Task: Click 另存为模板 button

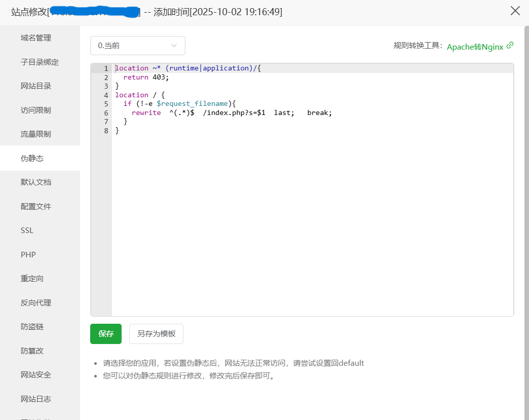Action: 156,334
